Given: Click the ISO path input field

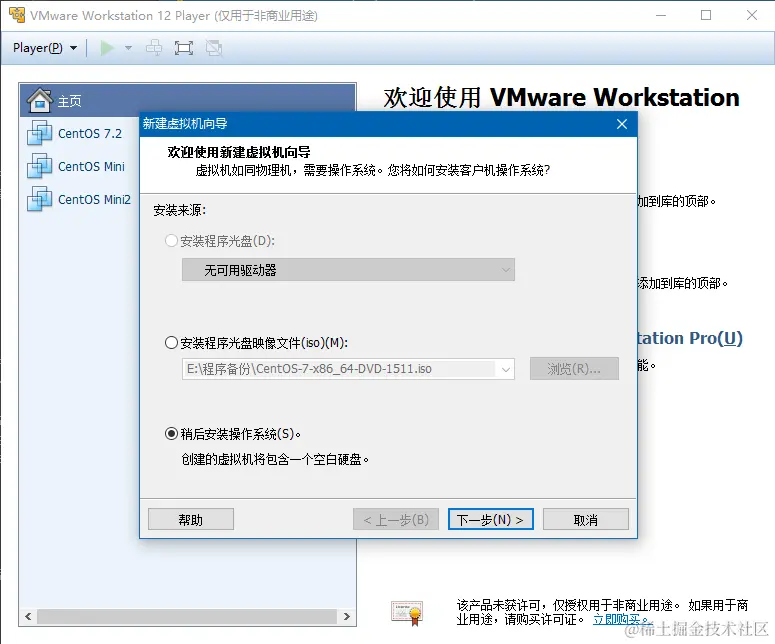Looking at the screenshot, I should click(x=340, y=369).
